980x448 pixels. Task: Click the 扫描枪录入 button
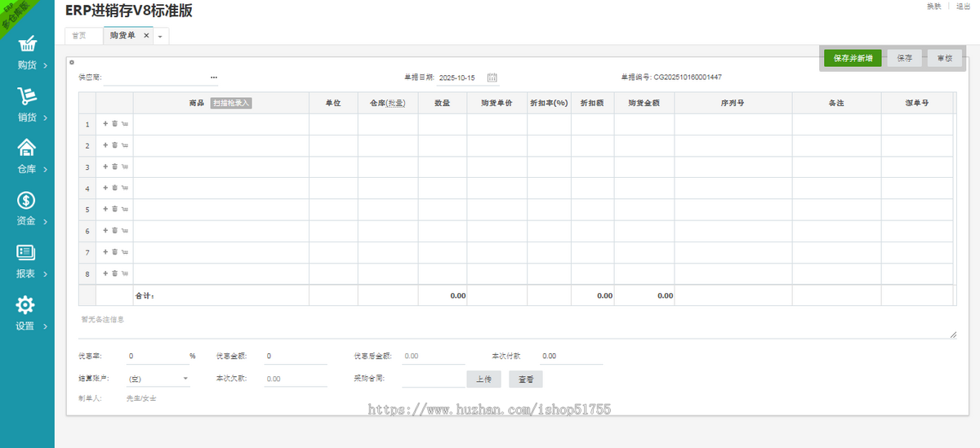[231, 103]
